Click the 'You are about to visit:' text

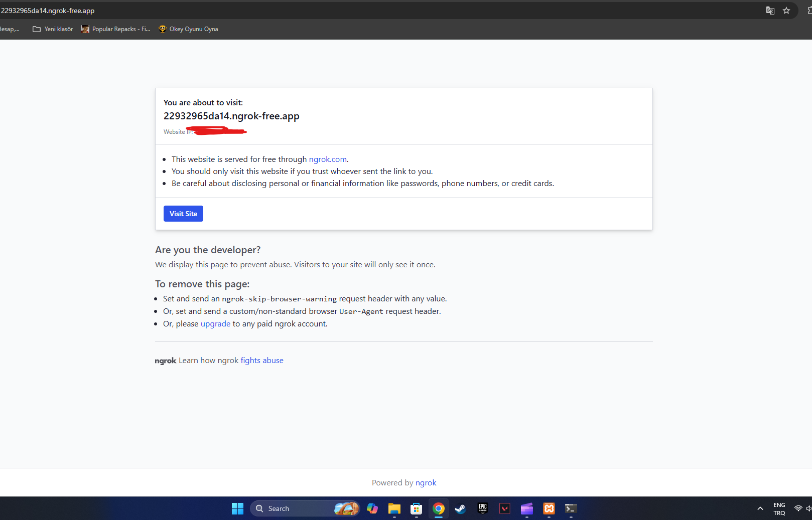pyautogui.click(x=203, y=102)
